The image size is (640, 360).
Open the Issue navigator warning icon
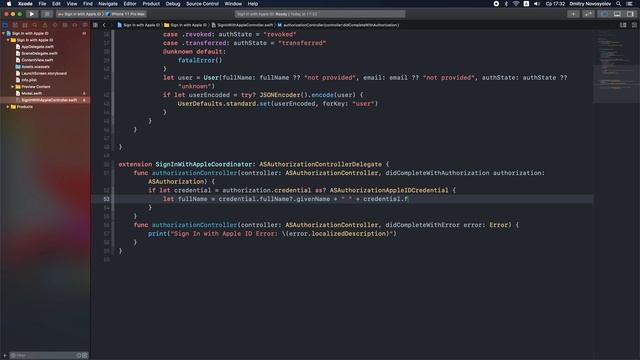[45, 25]
